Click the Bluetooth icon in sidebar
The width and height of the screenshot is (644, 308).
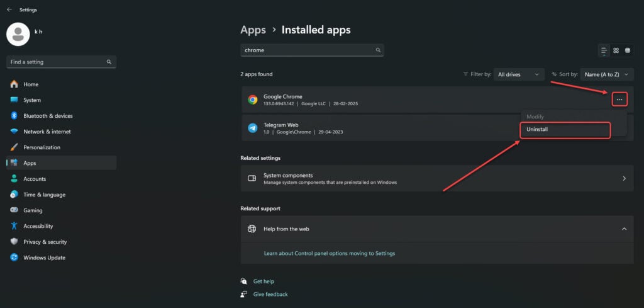coord(14,115)
